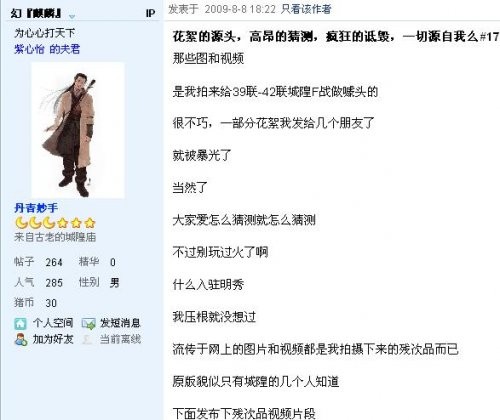Expand the dropdown arrow beside username

coord(72,15)
